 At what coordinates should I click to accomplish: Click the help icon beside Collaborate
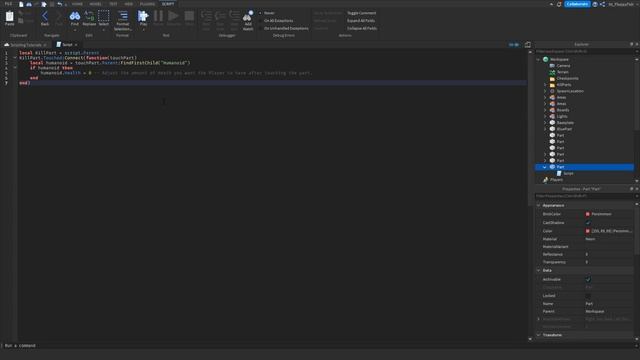(x=595, y=4)
